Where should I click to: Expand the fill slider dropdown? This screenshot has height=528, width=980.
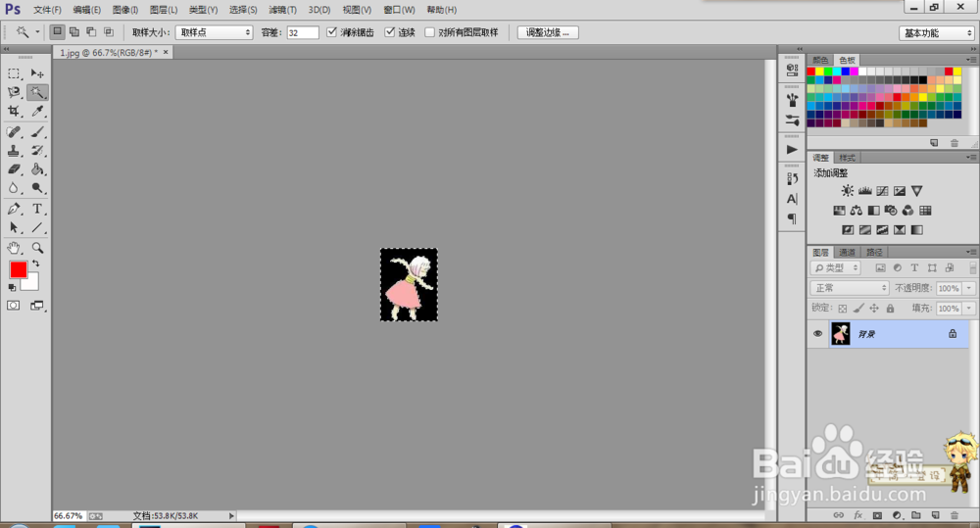(x=969, y=308)
